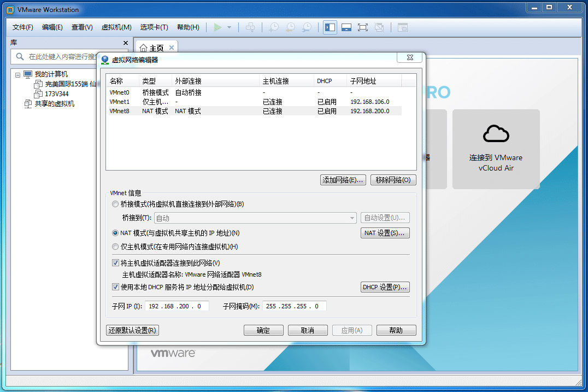Open the 虚拟机(M) menu
This screenshot has height=392, width=588.
(116, 27)
